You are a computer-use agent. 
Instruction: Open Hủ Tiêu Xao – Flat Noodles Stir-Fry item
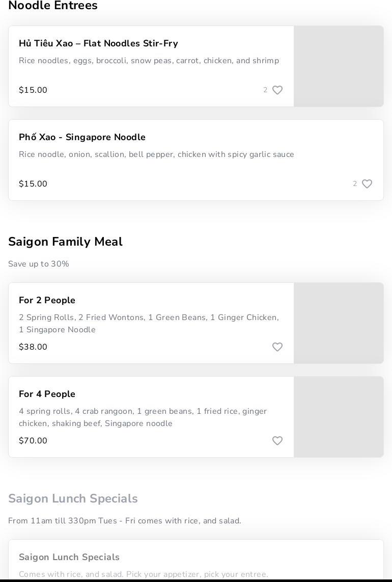click(98, 44)
